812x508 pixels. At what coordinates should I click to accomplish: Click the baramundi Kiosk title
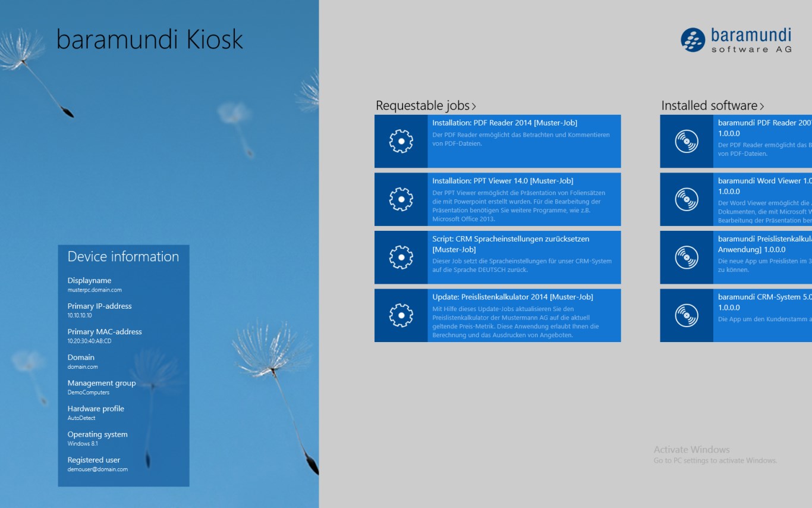coord(150,39)
